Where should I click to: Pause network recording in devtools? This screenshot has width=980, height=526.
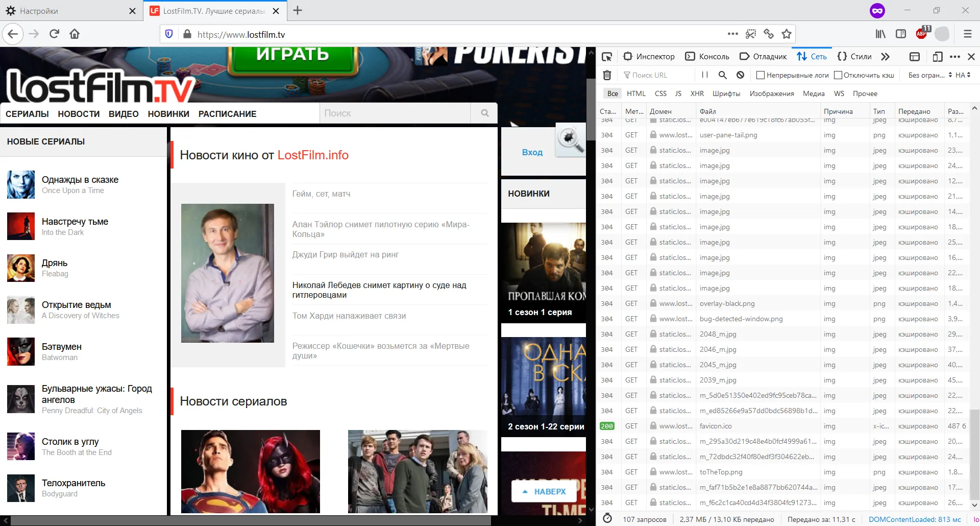705,75
